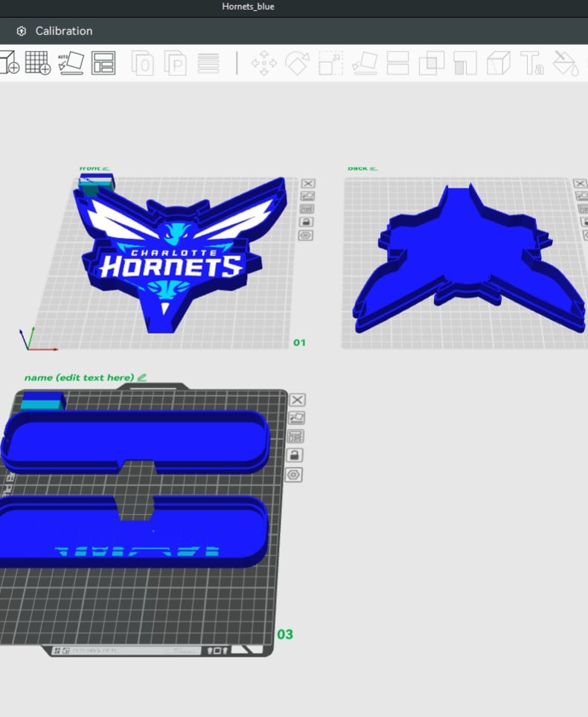The width and height of the screenshot is (588, 717).
Task: Remove plate 03 with its X icon
Action: (x=297, y=400)
